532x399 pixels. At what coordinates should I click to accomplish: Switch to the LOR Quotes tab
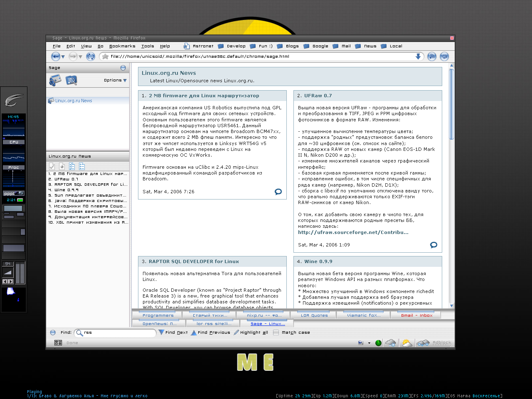[x=314, y=315]
